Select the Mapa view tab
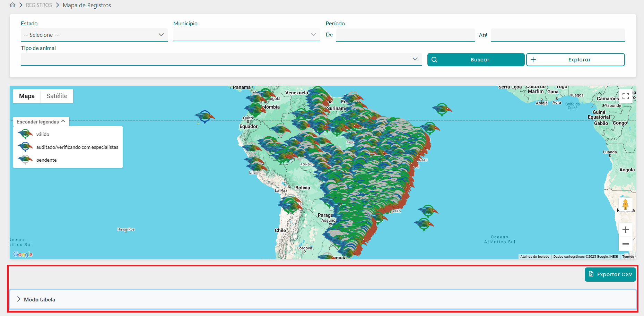This screenshot has height=316, width=644. click(27, 96)
